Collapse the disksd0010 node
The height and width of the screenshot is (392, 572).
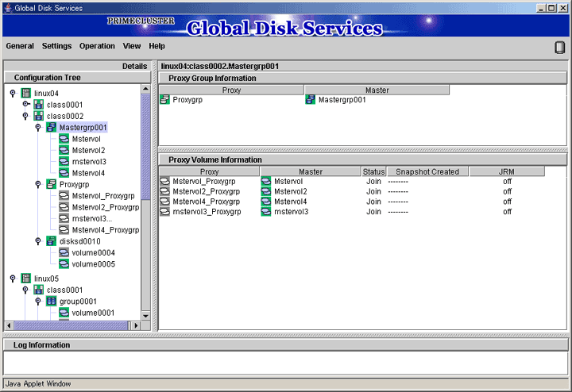38,240
